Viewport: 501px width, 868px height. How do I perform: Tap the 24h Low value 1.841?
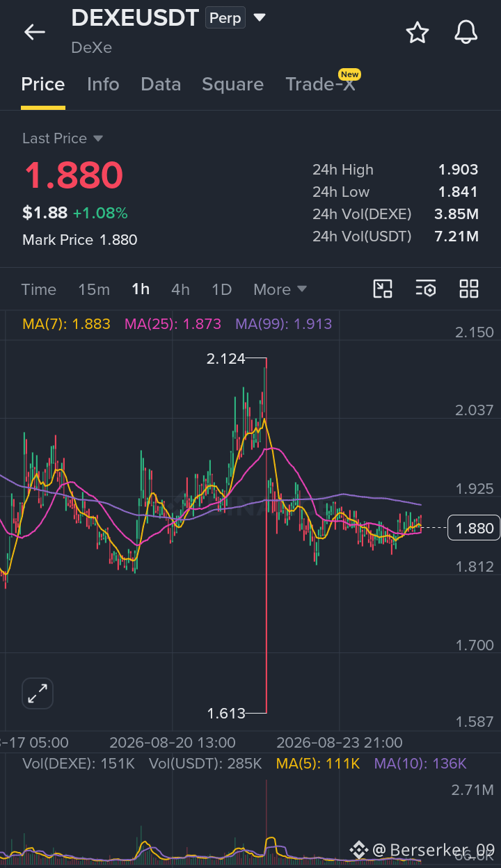[458, 192]
